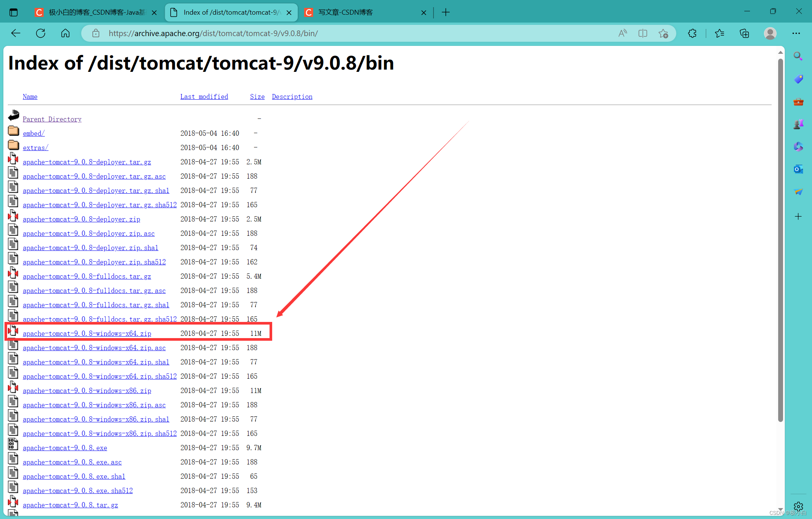
Task: Open the Extensions puzzle icon
Action: [692, 33]
